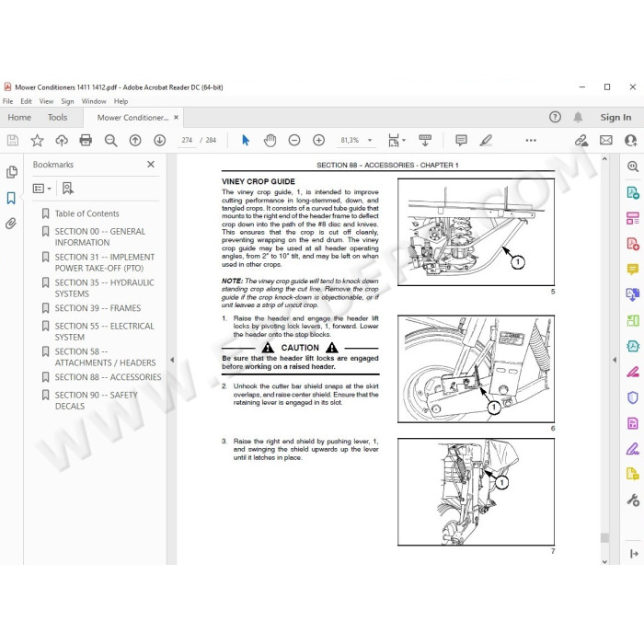Collapse the bookmarks navigation pane arrow
644x644 pixels.
point(172,360)
